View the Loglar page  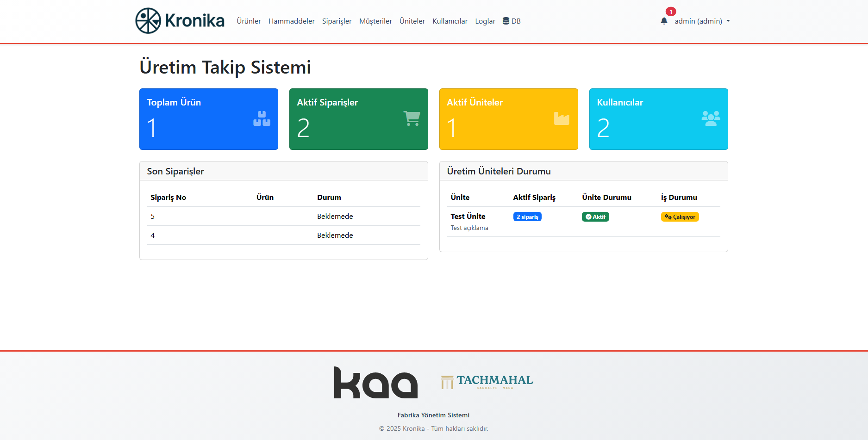pyautogui.click(x=485, y=21)
